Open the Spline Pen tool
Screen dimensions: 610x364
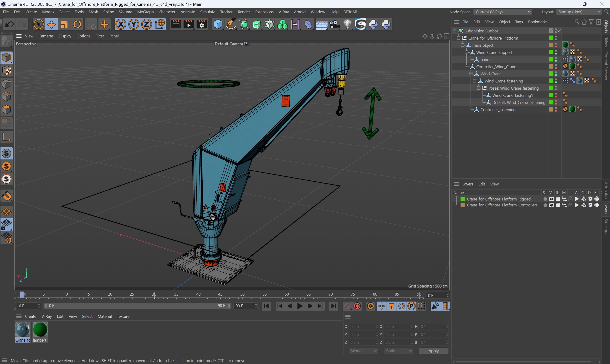(x=231, y=24)
